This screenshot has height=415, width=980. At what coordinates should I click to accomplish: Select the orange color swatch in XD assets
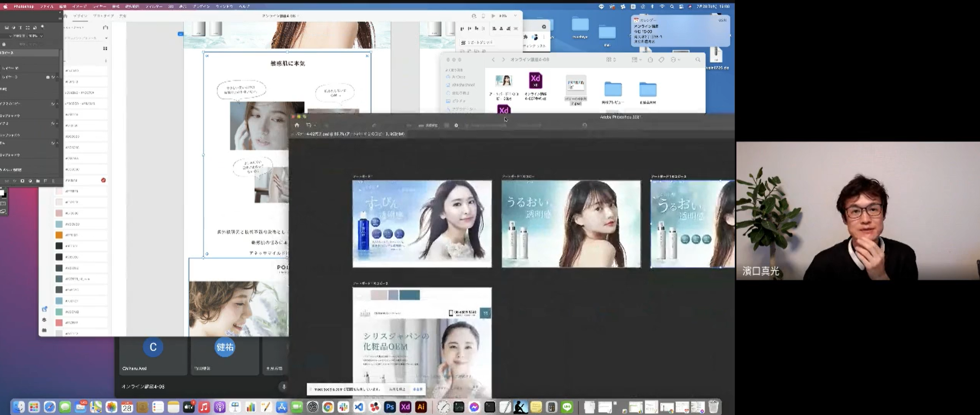(59, 235)
